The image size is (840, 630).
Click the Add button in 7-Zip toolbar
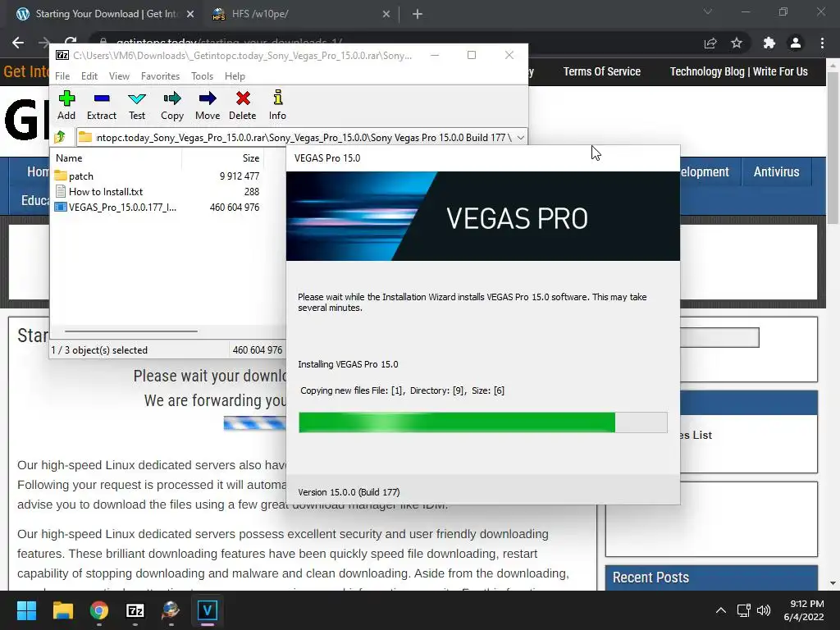tap(66, 105)
